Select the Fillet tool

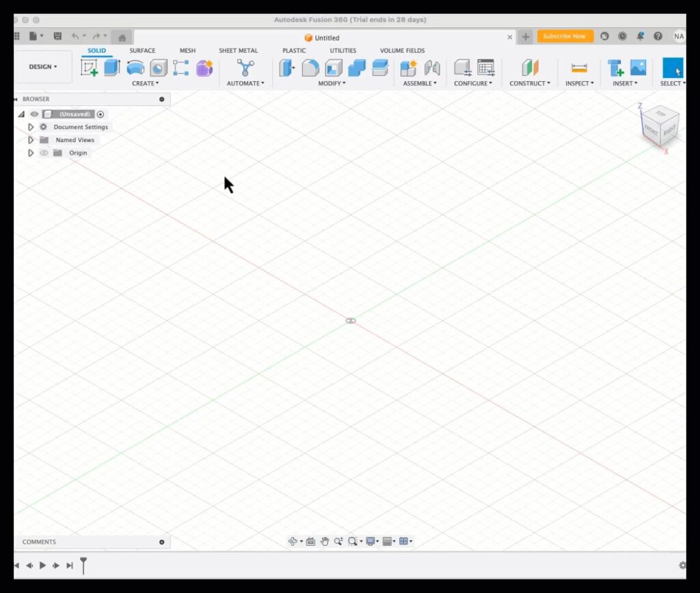(x=310, y=68)
